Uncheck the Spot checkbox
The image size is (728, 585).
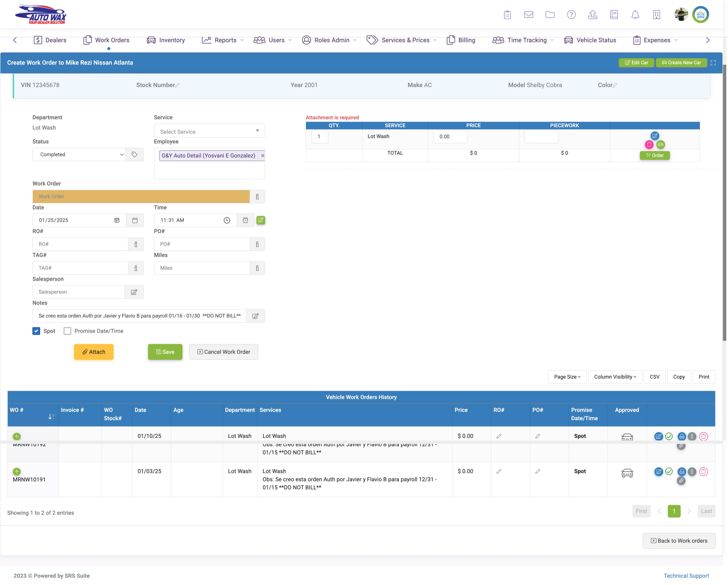36,331
